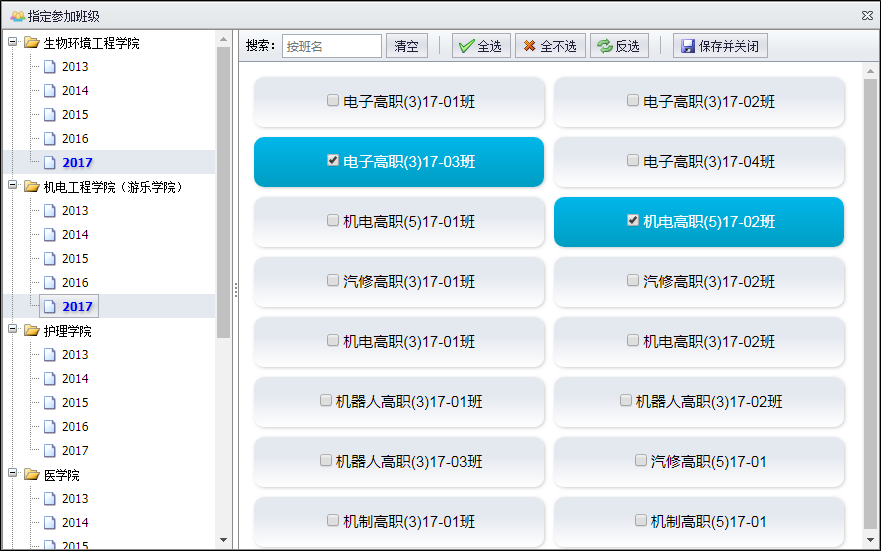This screenshot has height=551, width=881.
Task: Click the tree panel scroll-up arrow
Action: pyautogui.click(x=223, y=39)
